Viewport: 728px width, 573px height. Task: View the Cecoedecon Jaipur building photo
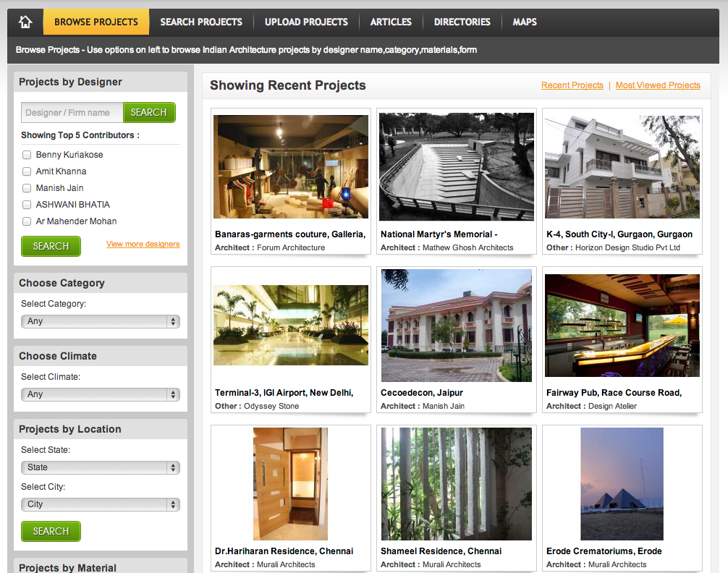pos(457,326)
